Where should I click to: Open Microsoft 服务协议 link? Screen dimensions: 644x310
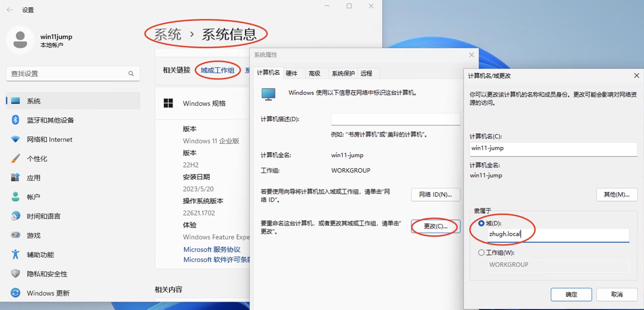[x=212, y=249]
